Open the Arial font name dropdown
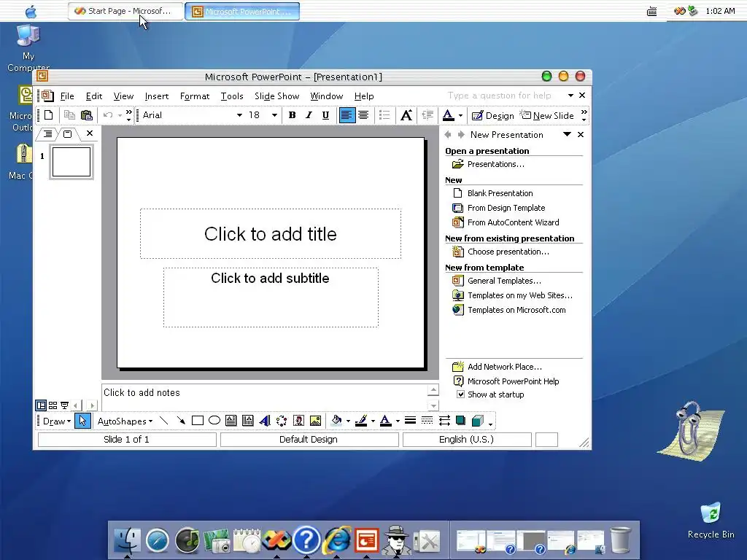The image size is (747, 560). pos(239,115)
